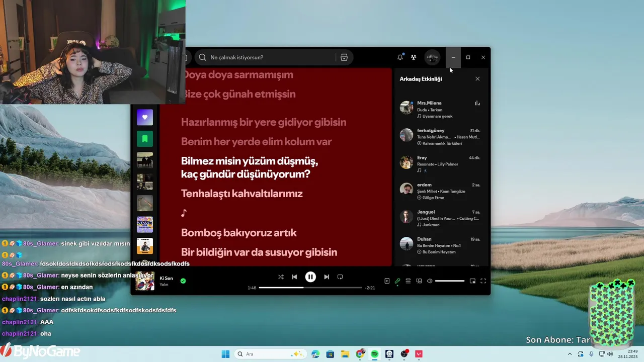Toggle the lyrics microphone button
Viewport: 644px width, 362px height.
(x=397, y=281)
